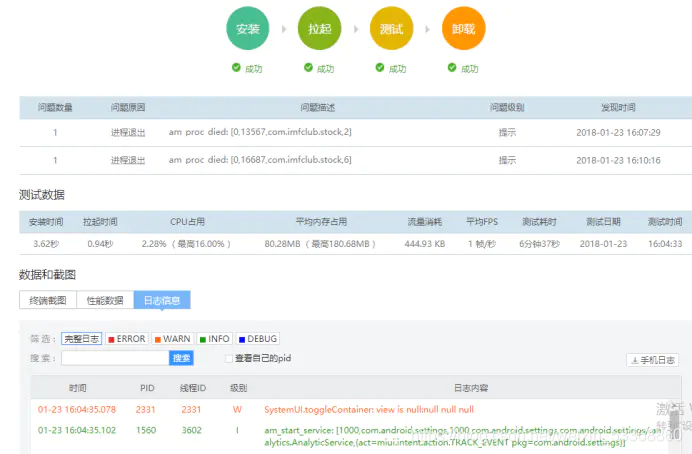Click test time 16:04:33 cell
Screen dimensions: 692x454
[x=665, y=244]
